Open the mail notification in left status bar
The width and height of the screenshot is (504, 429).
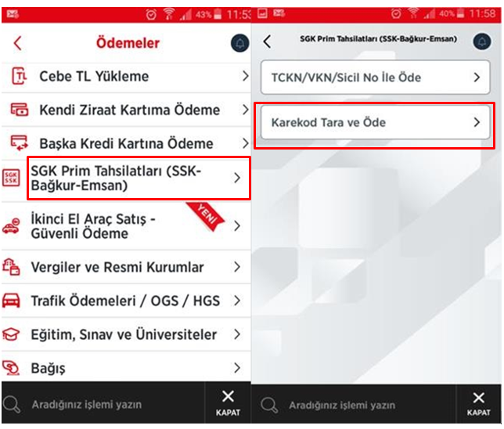(x=13, y=14)
